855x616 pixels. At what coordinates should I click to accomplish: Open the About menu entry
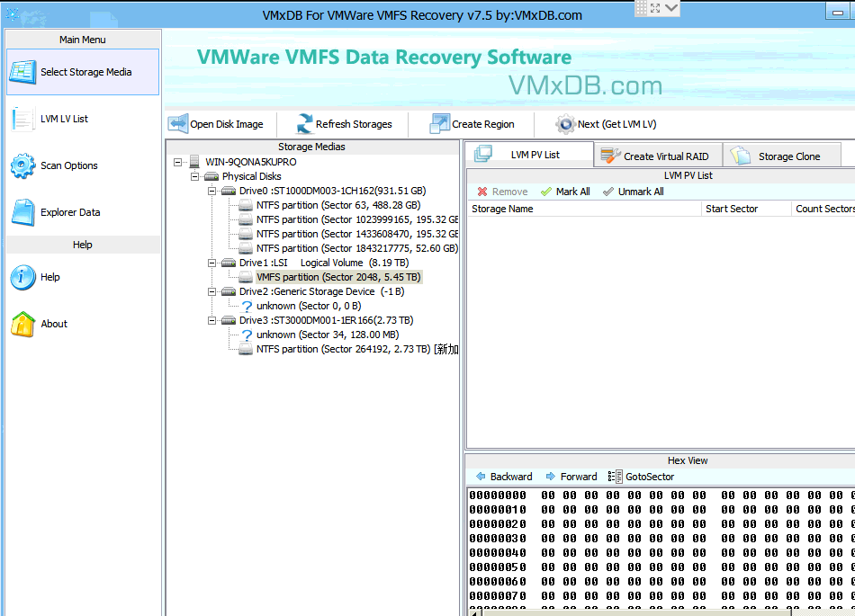click(x=83, y=324)
